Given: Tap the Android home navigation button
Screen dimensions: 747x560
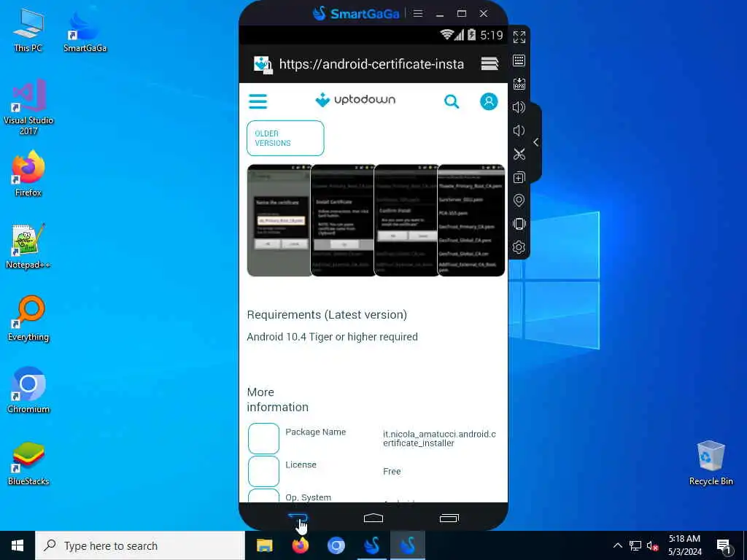Looking at the screenshot, I should point(373,518).
